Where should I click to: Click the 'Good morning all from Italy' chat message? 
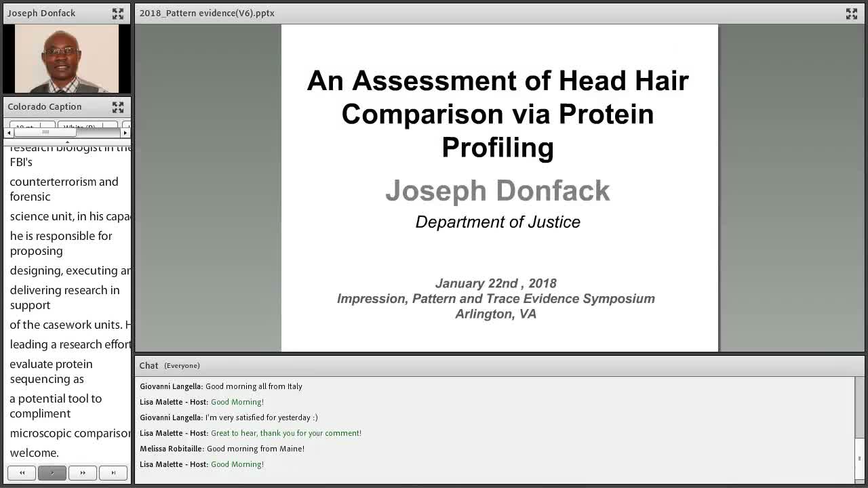(254, 386)
